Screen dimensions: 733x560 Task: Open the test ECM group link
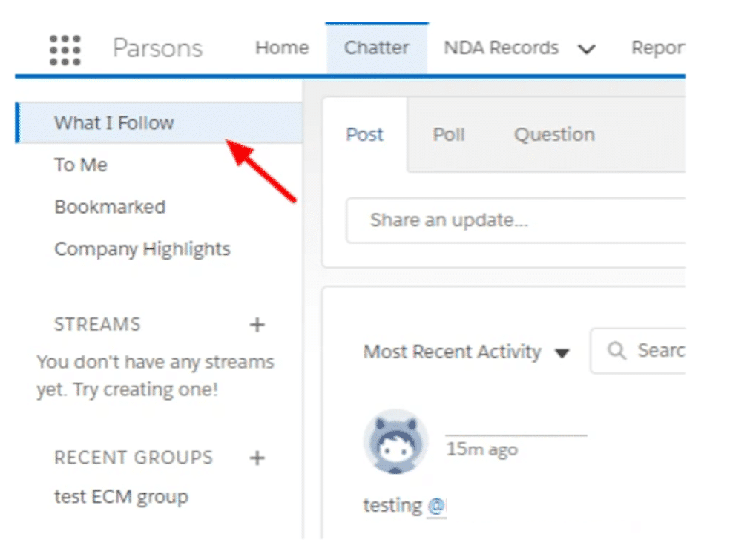121,496
